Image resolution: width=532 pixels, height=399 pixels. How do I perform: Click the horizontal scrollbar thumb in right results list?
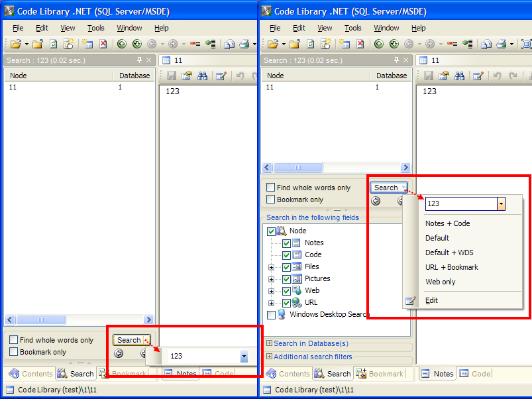298,167
